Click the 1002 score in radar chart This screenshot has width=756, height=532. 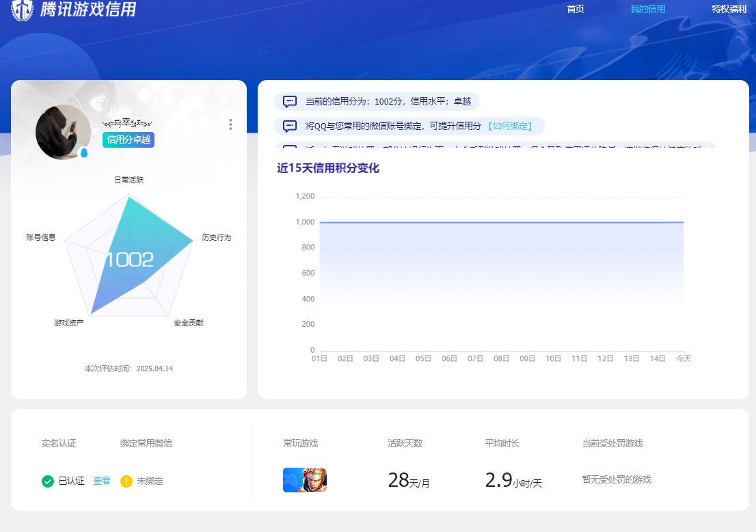[x=129, y=259]
